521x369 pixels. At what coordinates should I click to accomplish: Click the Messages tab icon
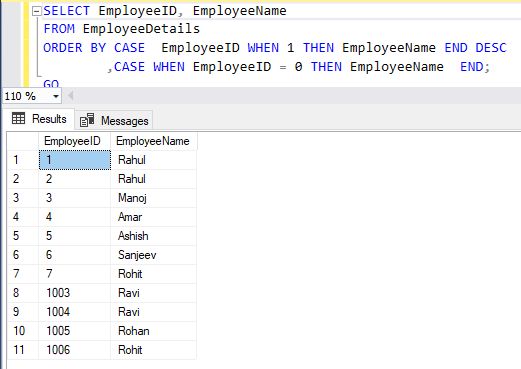87,120
